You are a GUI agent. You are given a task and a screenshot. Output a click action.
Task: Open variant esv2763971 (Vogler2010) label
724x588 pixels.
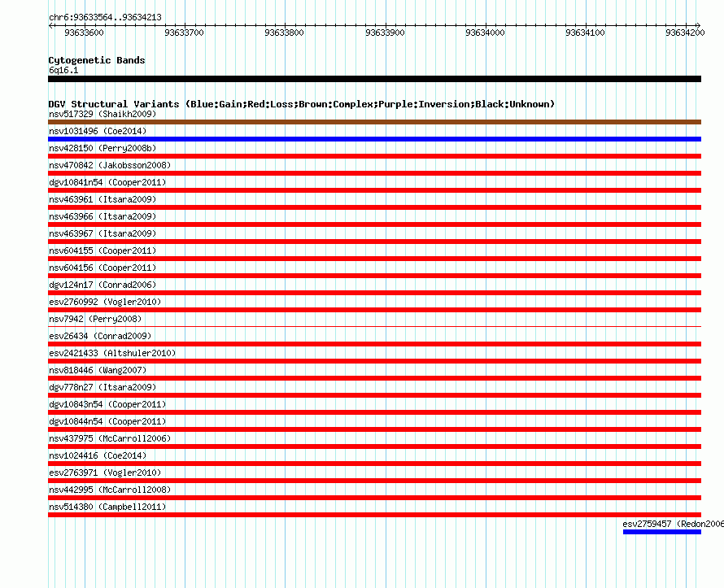click(x=105, y=473)
